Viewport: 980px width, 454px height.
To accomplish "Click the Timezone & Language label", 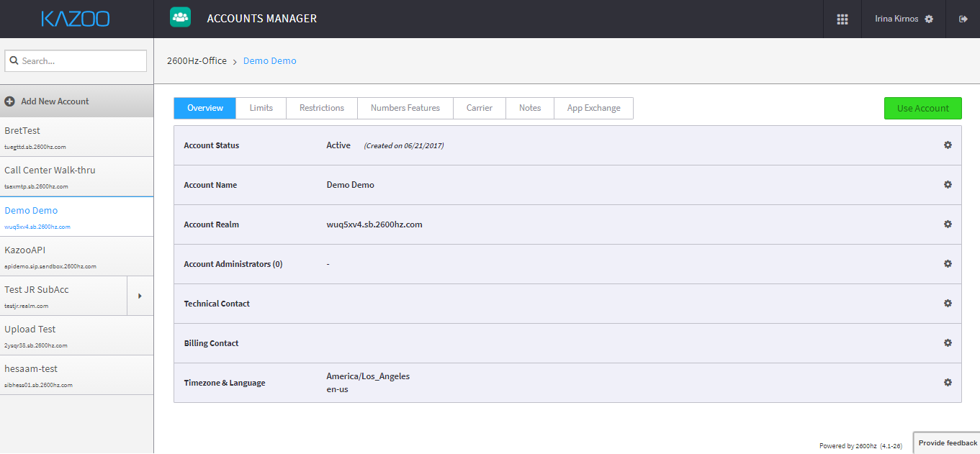I will (x=225, y=383).
